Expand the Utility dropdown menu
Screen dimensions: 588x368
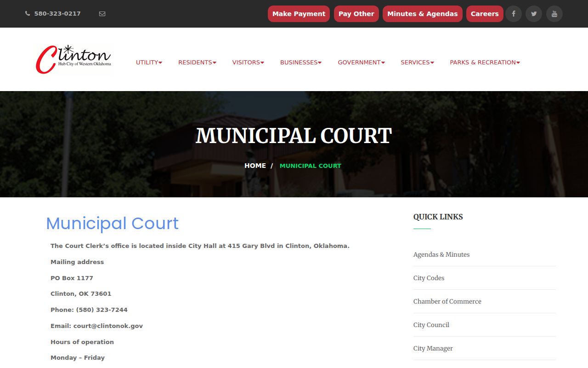point(149,63)
